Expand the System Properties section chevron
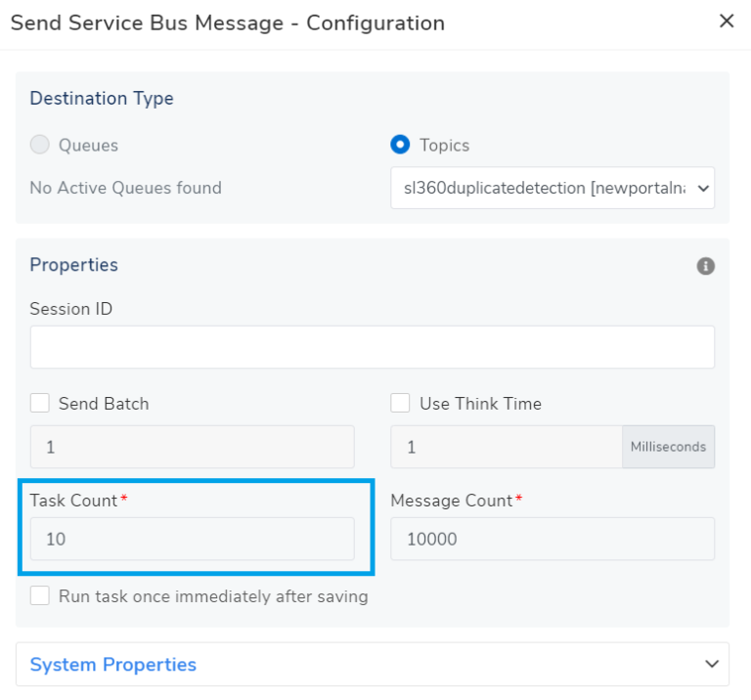 (711, 664)
